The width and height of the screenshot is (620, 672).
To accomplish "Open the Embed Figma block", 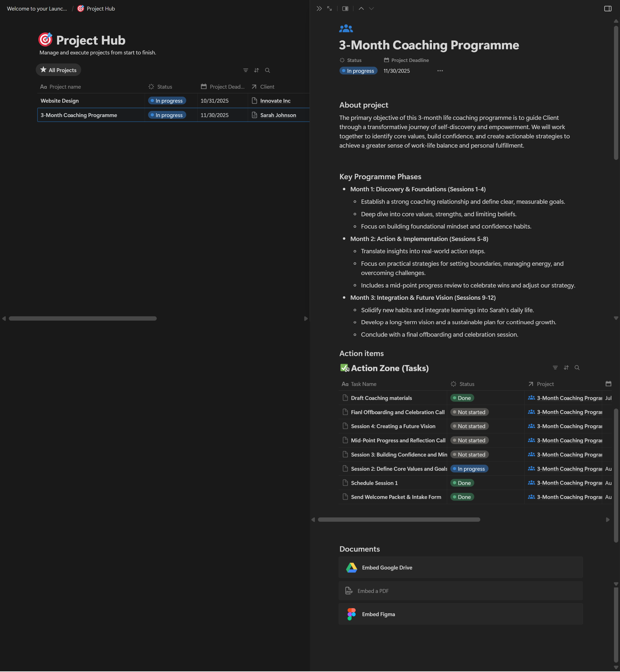I will (461, 614).
